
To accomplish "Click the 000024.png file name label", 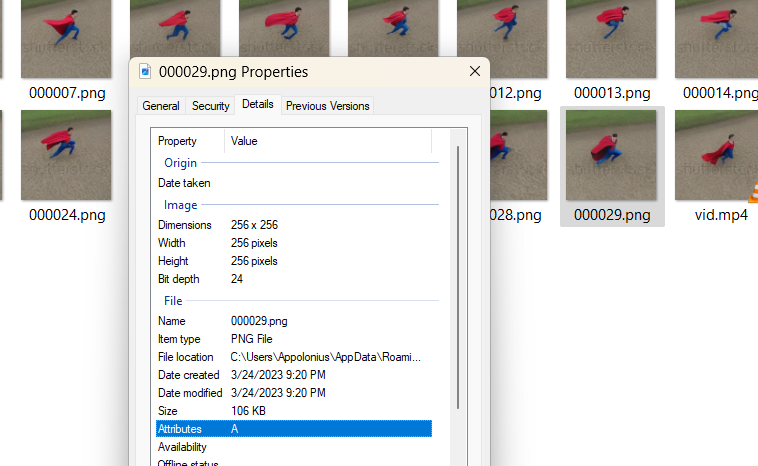I will click(67, 215).
